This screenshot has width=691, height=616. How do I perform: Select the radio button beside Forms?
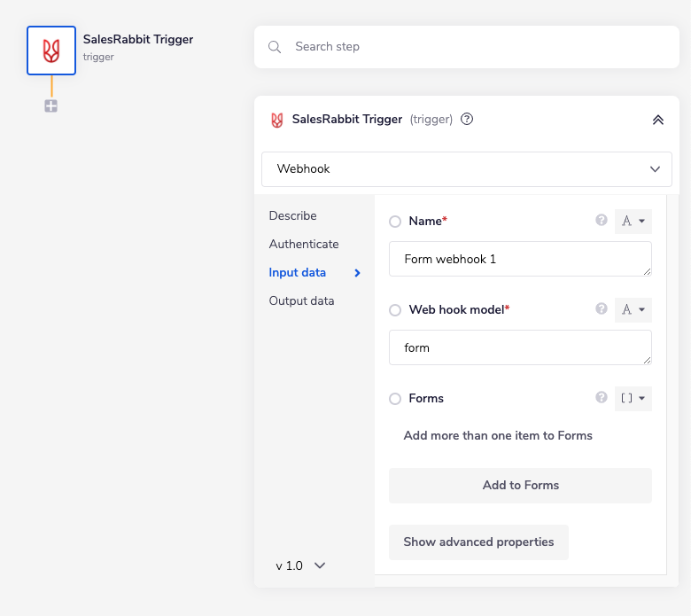coord(395,399)
